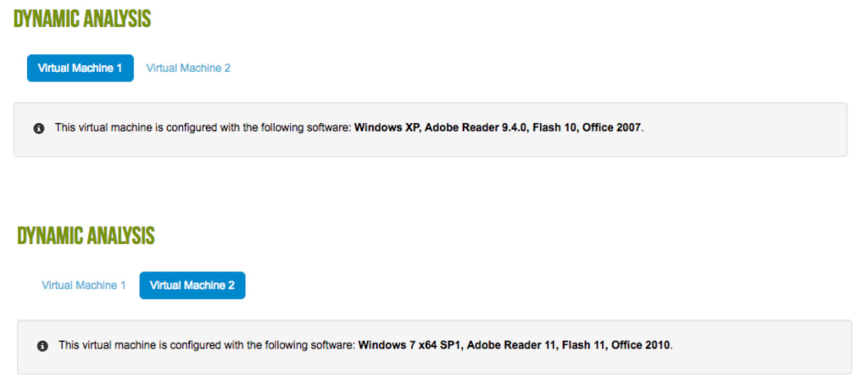Click the info icon in the Windows XP notice

click(x=39, y=128)
